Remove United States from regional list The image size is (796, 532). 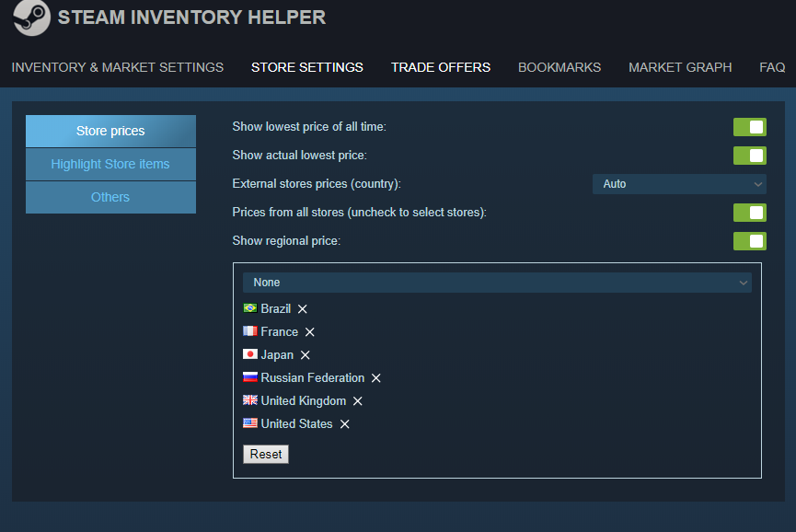345,424
